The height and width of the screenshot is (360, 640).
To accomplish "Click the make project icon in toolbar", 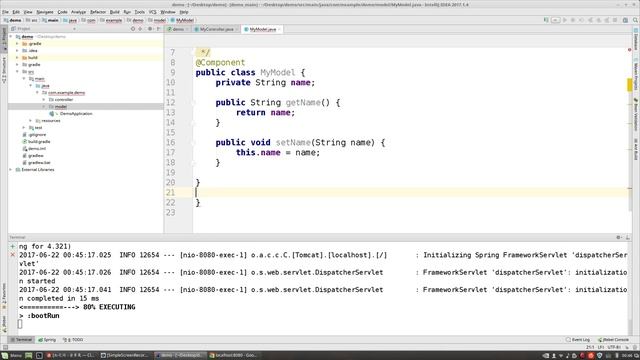I will 546,20.
